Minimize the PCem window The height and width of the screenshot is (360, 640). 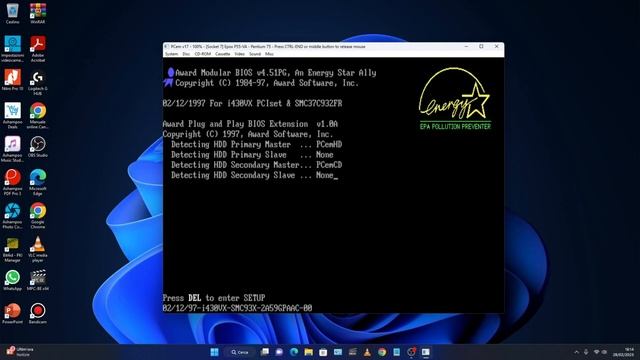pyautogui.click(x=466, y=47)
